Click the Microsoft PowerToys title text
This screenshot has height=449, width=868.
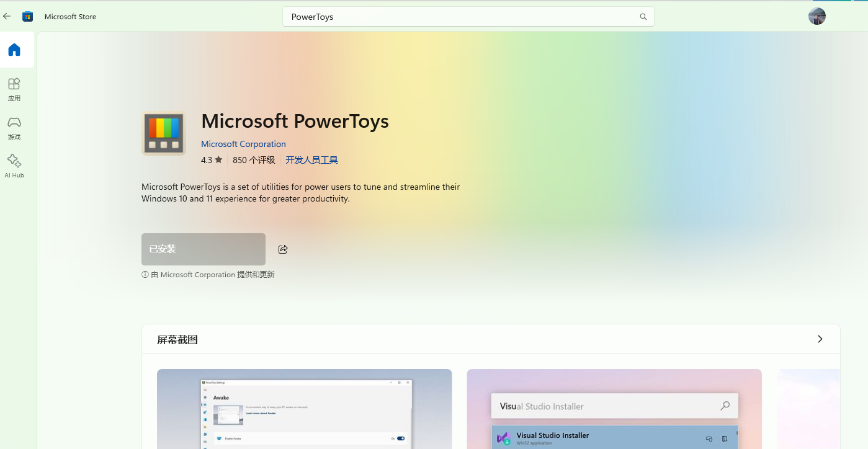point(295,121)
